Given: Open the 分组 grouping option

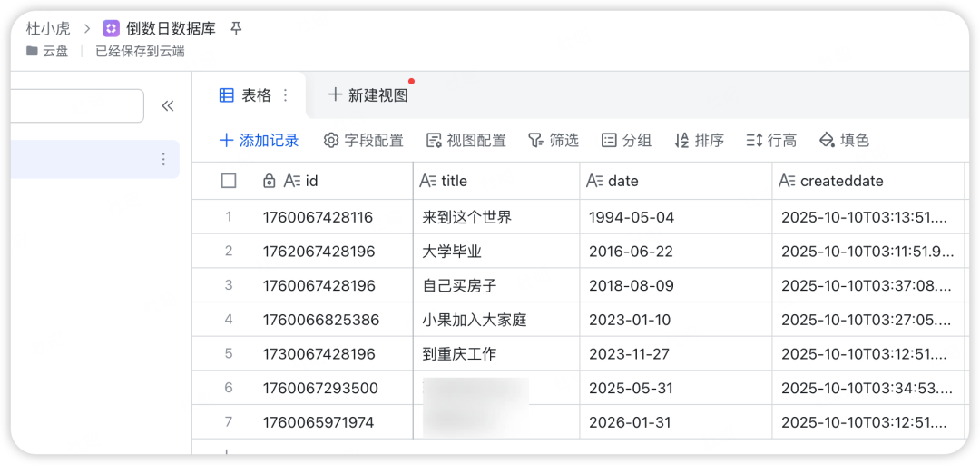Looking at the screenshot, I should [626, 140].
